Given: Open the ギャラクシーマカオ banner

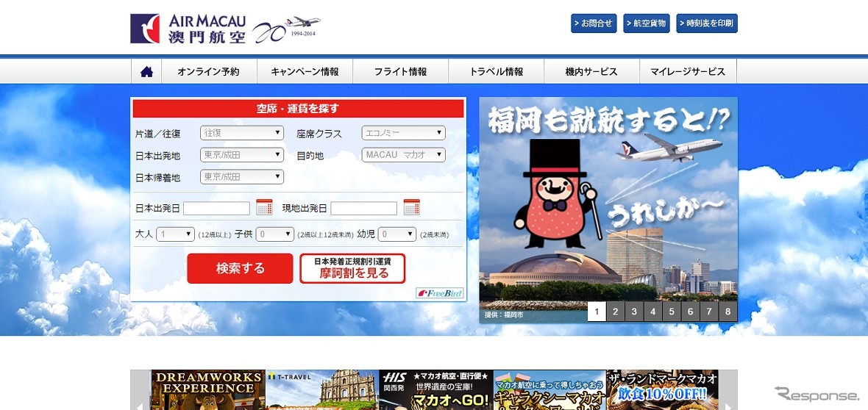Looking at the screenshot, I should [549, 390].
